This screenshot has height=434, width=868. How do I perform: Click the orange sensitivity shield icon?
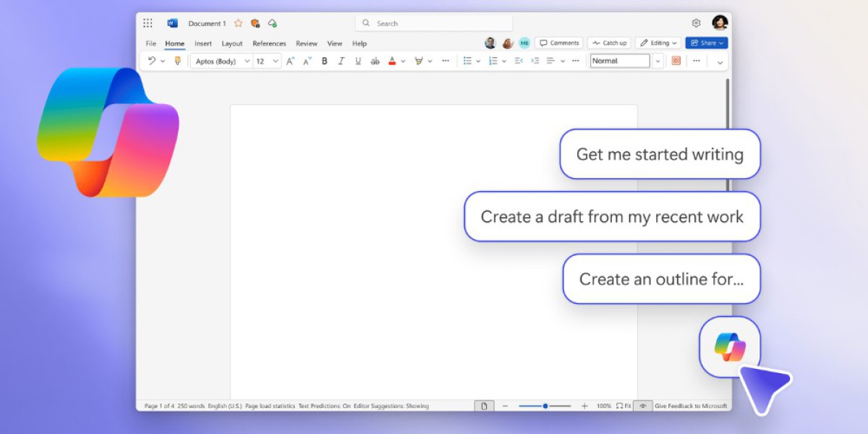(255, 23)
